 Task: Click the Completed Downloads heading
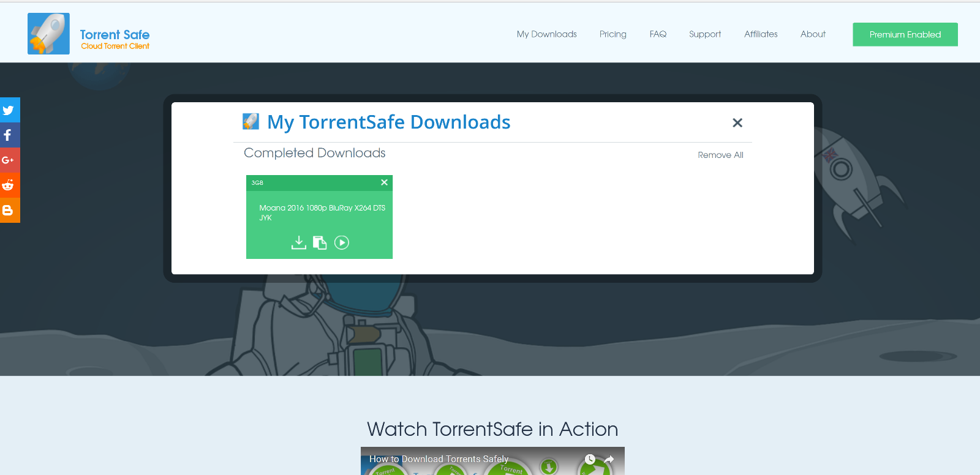click(x=315, y=153)
